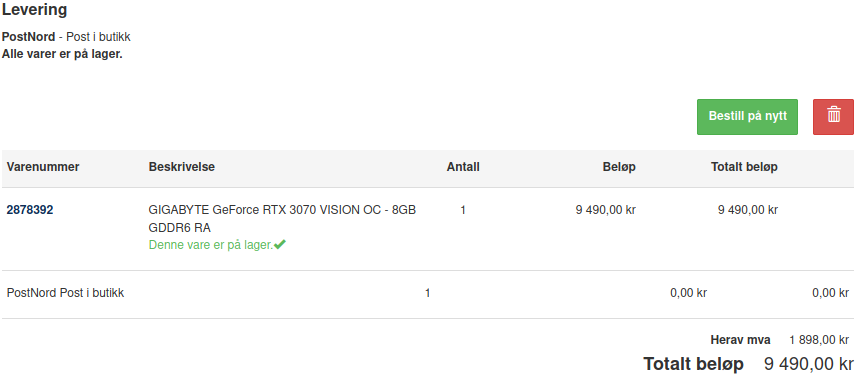Click the Antall column header

click(463, 167)
